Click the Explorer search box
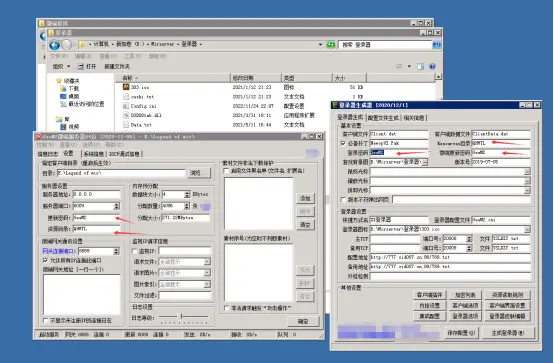 click(x=385, y=45)
